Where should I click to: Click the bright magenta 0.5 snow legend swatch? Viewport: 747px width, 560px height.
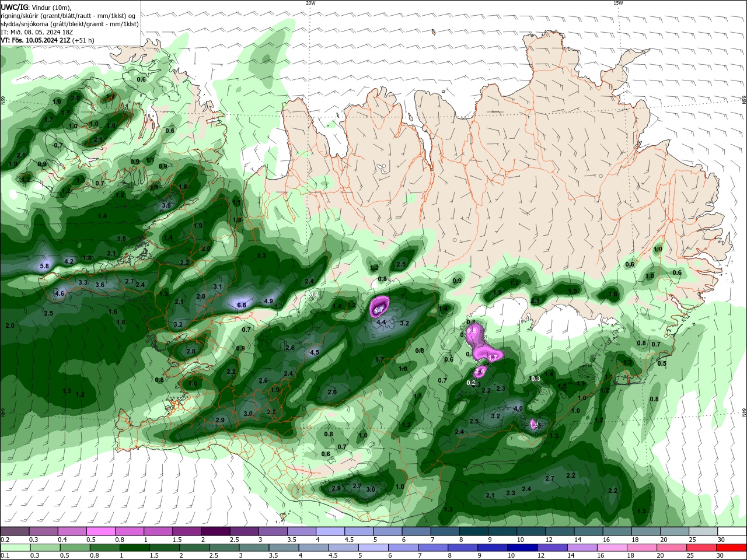pyautogui.click(x=100, y=531)
